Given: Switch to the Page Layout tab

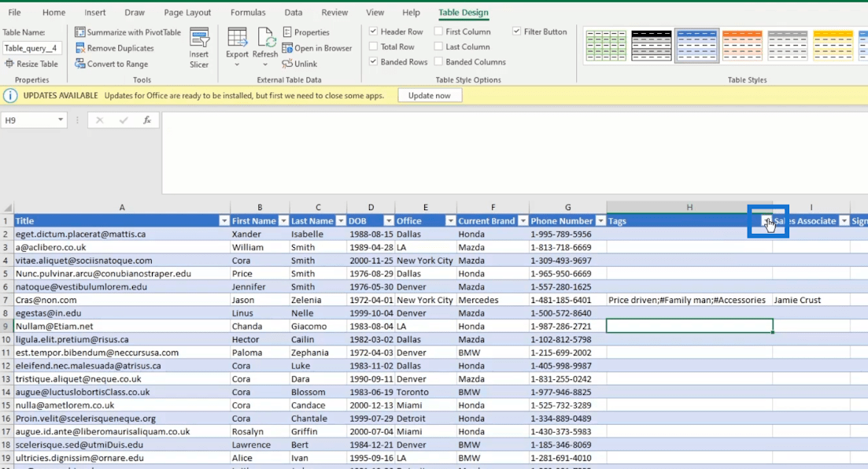Looking at the screenshot, I should point(187,12).
